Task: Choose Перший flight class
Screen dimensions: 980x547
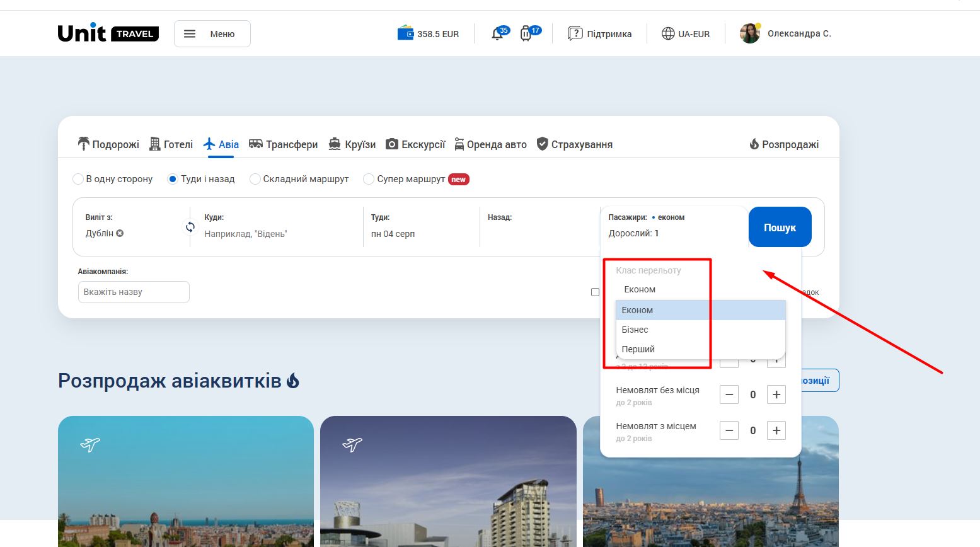Action: 700,349
